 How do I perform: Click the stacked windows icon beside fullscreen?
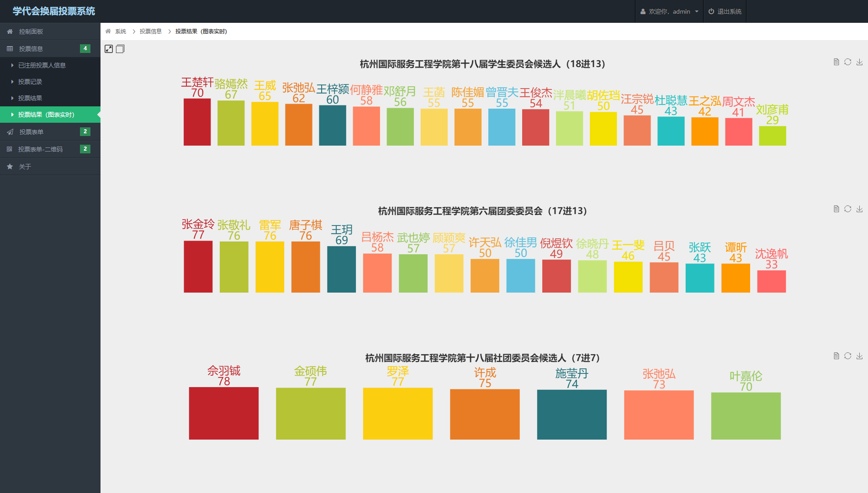(x=120, y=49)
